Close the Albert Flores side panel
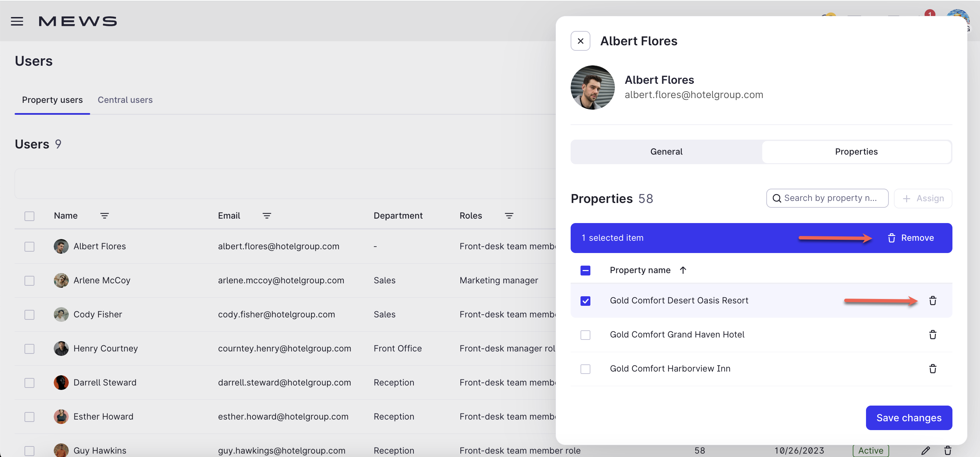 coord(580,41)
